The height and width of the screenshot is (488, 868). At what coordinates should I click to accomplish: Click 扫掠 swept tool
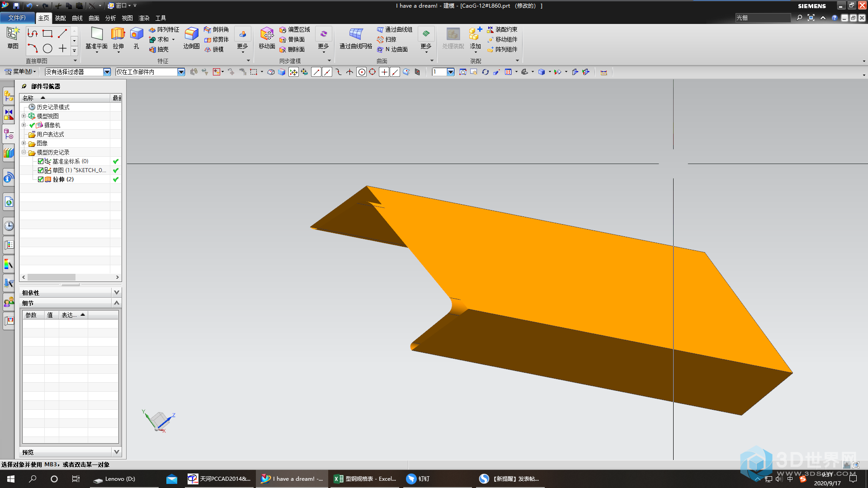(x=387, y=40)
